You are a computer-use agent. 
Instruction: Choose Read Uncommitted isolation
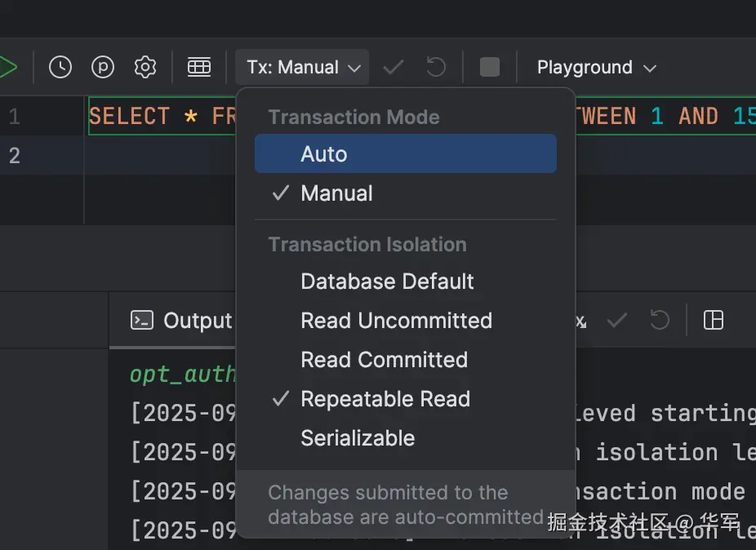coord(396,321)
